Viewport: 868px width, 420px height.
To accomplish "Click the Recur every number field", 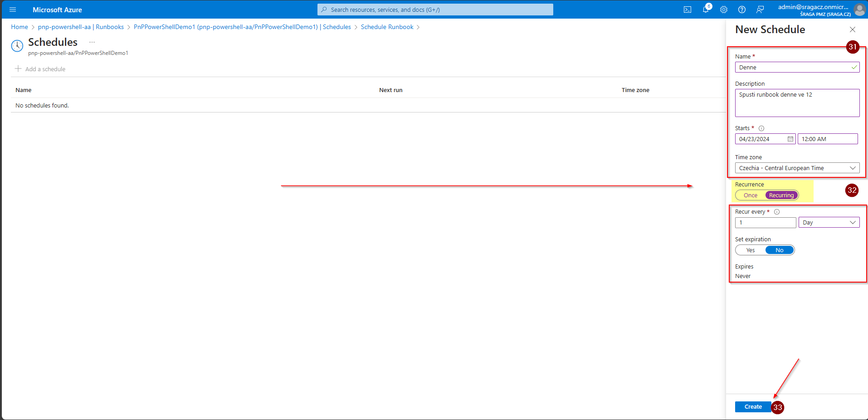I will click(x=766, y=222).
